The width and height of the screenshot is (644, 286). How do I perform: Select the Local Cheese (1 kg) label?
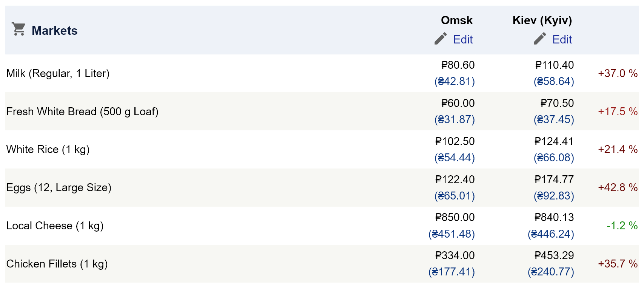(x=55, y=226)
